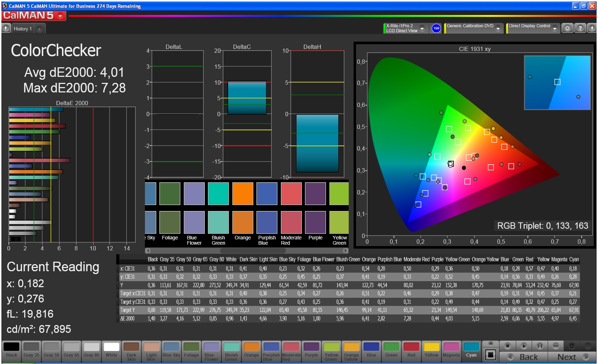Click the swatch comparison scrollbar right arrow
This screenshot has width=598, height=364.
[346, 251]
